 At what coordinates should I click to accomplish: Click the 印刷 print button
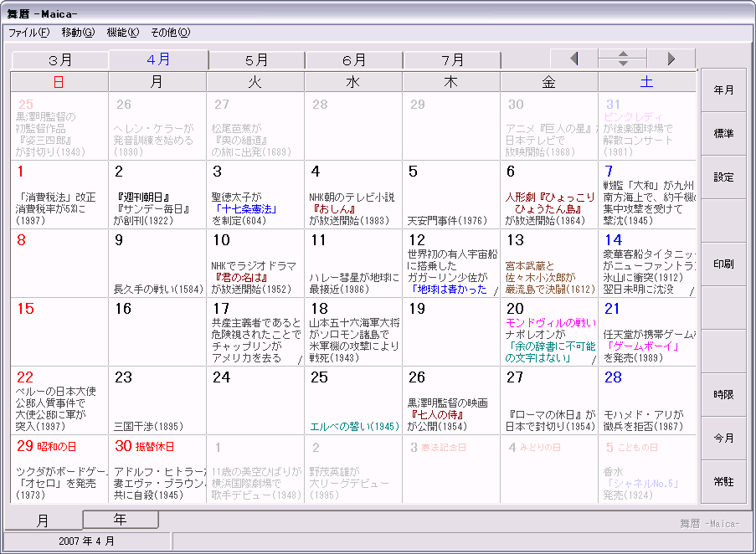point(723,264)
